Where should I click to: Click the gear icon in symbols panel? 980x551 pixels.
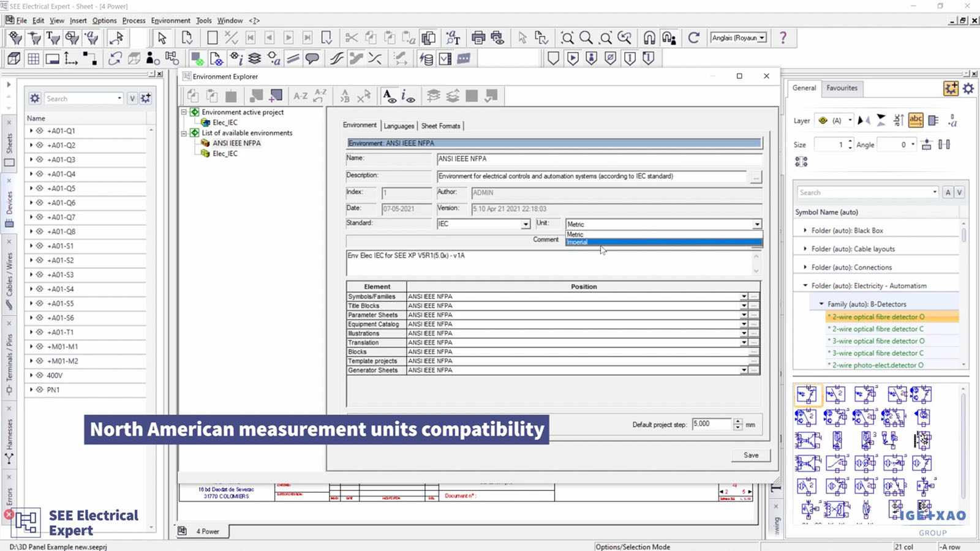[x=968, y=88]
